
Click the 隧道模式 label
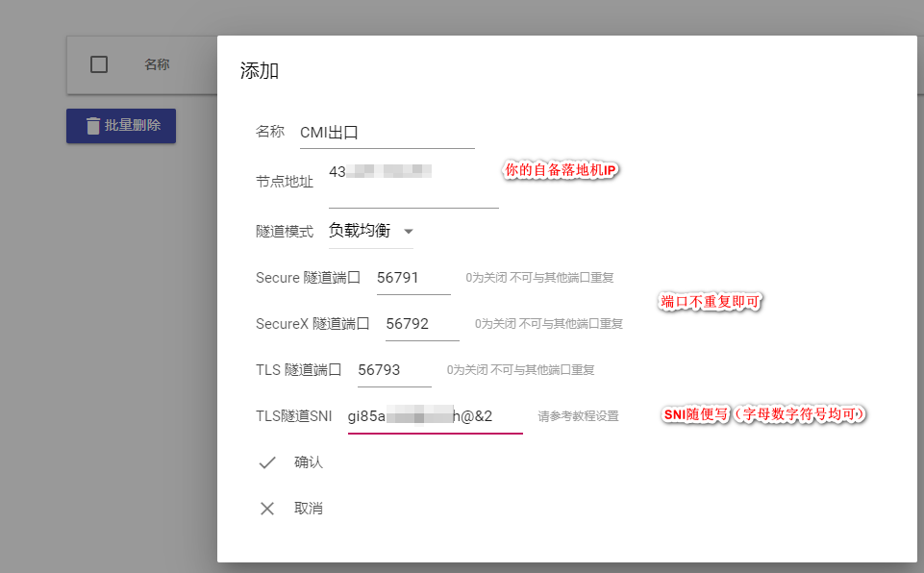[285, 232]
